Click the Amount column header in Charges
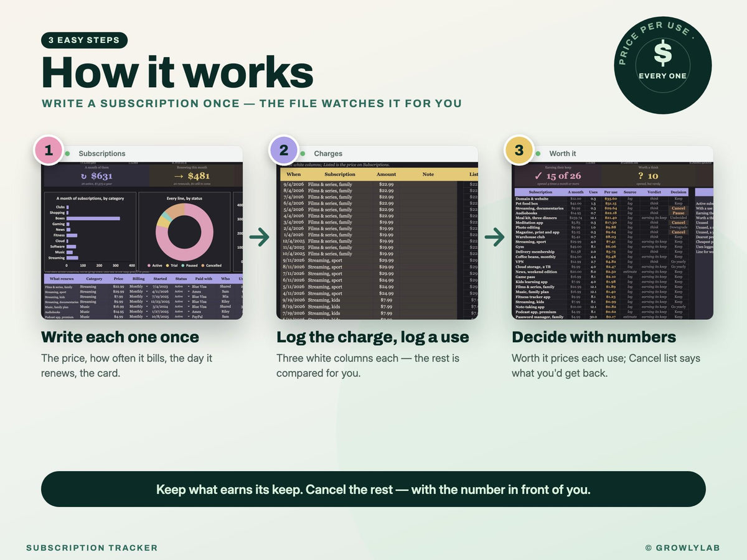The height and width of the screenshot is (560, 747). (387, 174)
